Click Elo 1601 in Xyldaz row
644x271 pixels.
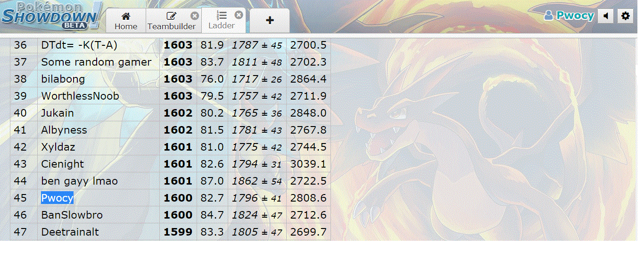178,147
